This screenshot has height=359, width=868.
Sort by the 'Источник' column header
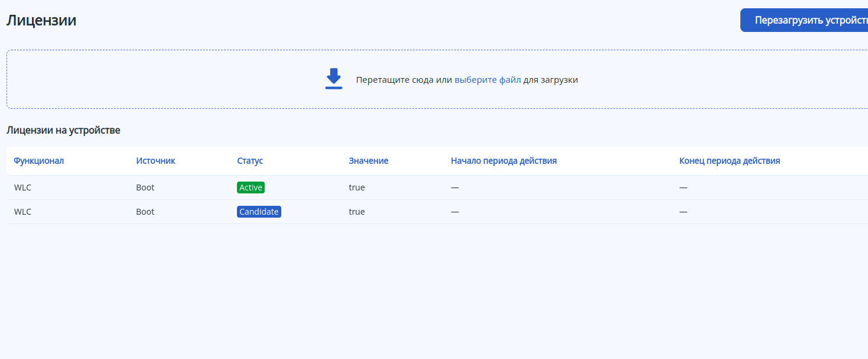tap(155, 161)
